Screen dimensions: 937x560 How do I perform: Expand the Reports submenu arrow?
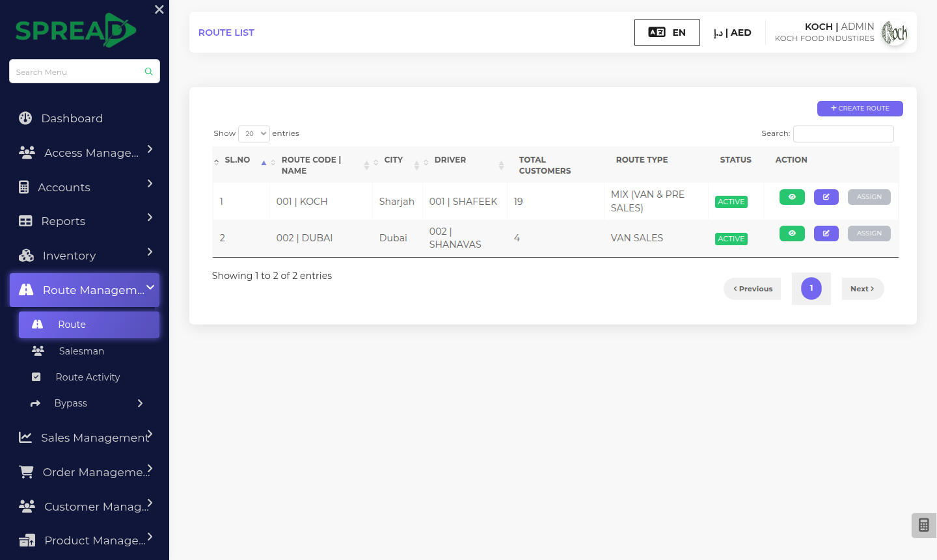[150, 217]
